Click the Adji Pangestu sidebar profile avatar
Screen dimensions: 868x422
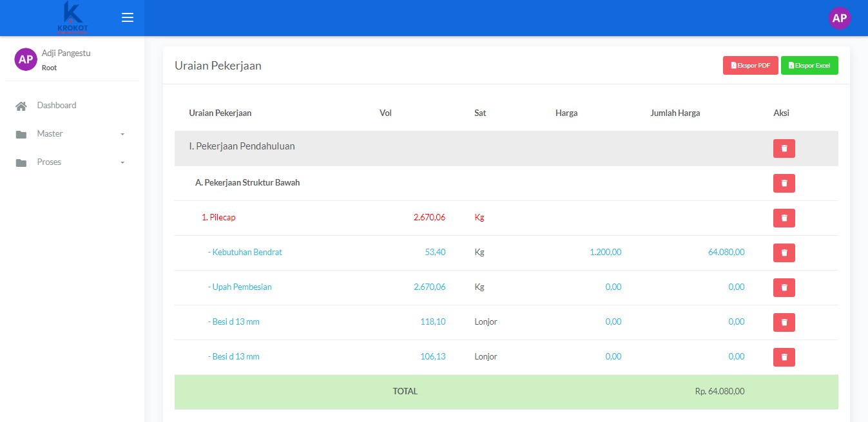26,59
